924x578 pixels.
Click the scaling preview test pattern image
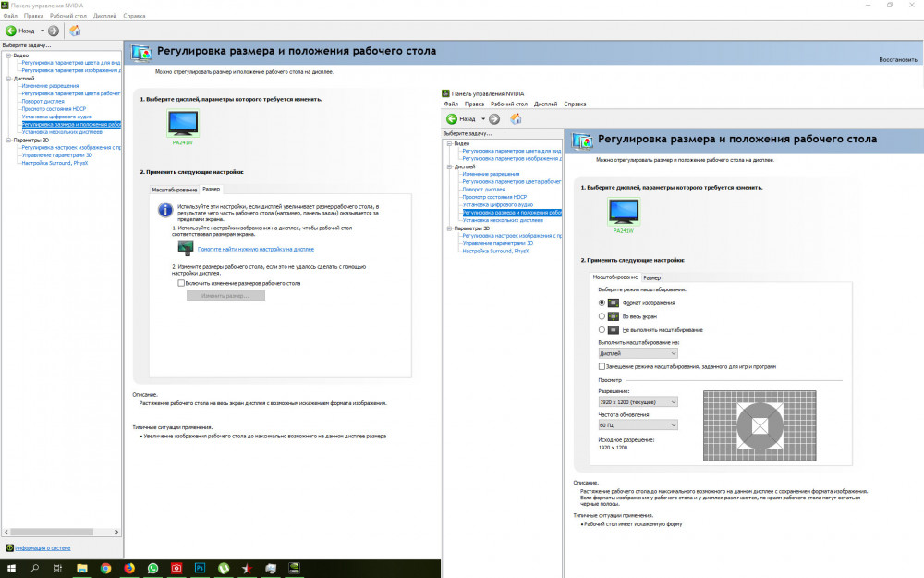click(760, 425)
